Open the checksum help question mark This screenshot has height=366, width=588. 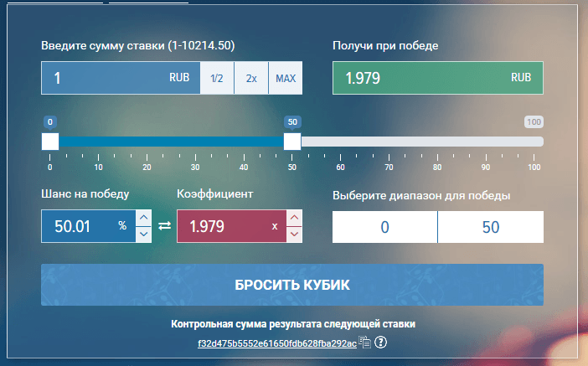(x=380, y=342)
